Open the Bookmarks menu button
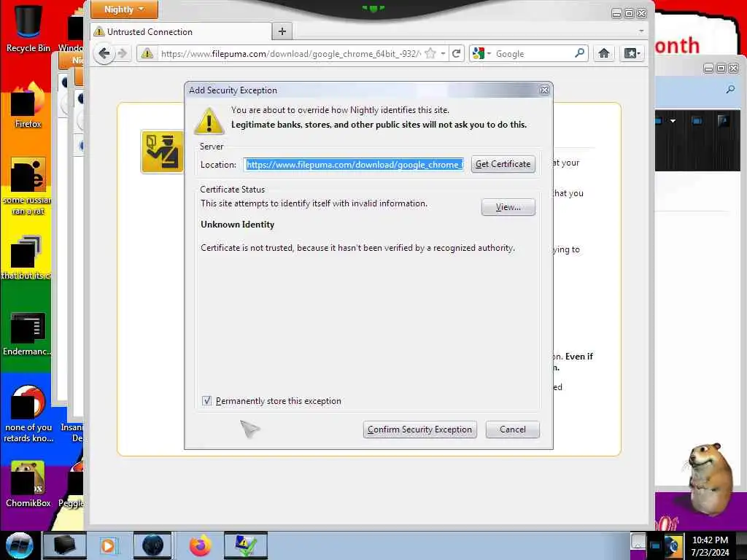 tap(632, 53)
